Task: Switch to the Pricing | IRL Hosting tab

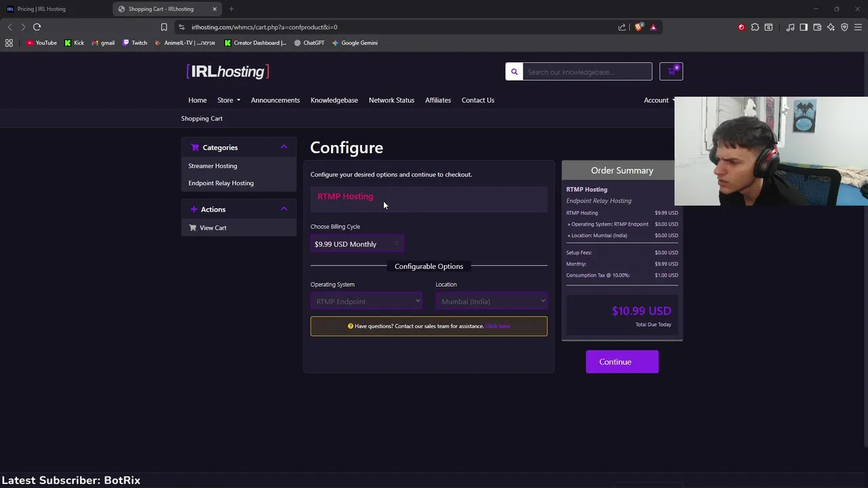Action: pyautogui.click(x=54, y=9)
